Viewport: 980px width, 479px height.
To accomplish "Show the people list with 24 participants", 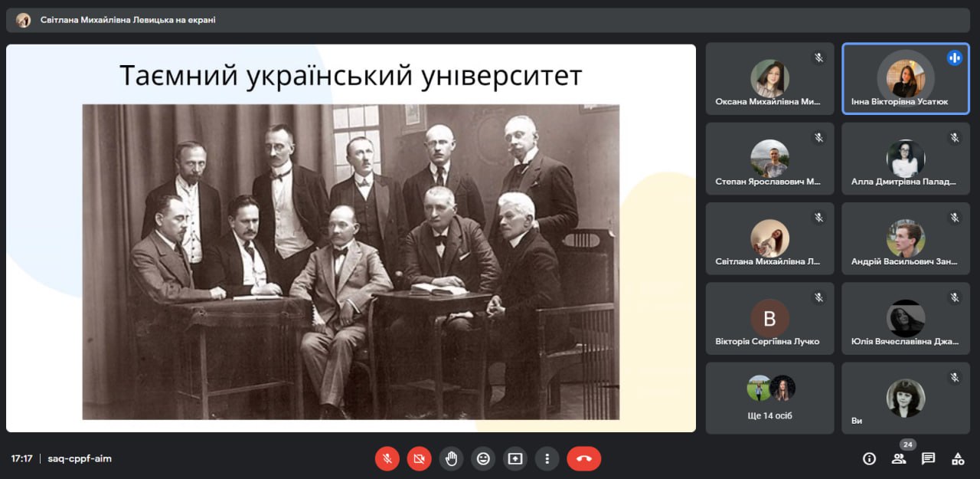I will (x=899, y=458).
